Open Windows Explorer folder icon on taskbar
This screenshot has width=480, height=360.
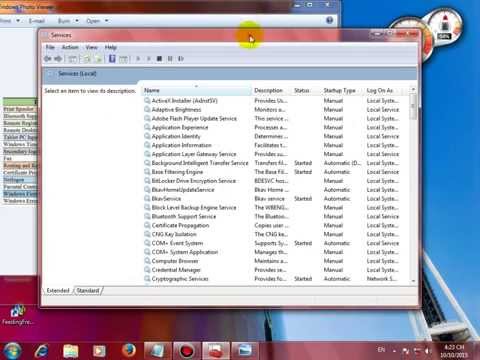pos(71,351)
